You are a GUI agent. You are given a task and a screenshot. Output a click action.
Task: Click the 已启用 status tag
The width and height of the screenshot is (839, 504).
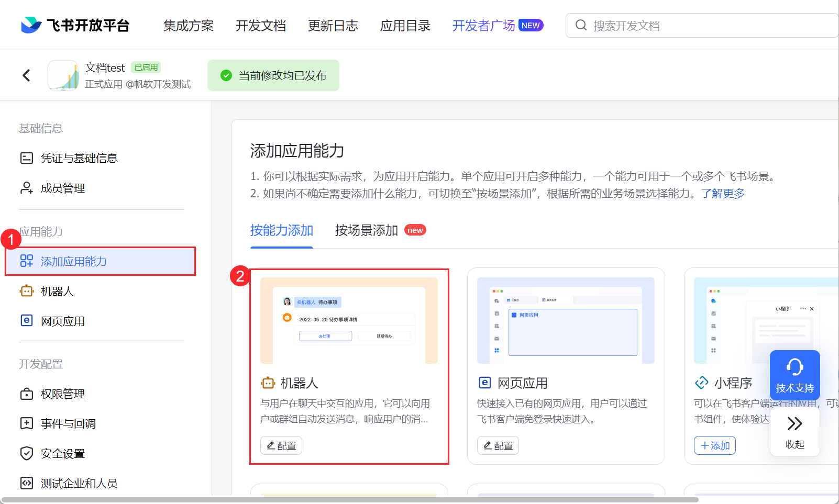pos(146,68)
